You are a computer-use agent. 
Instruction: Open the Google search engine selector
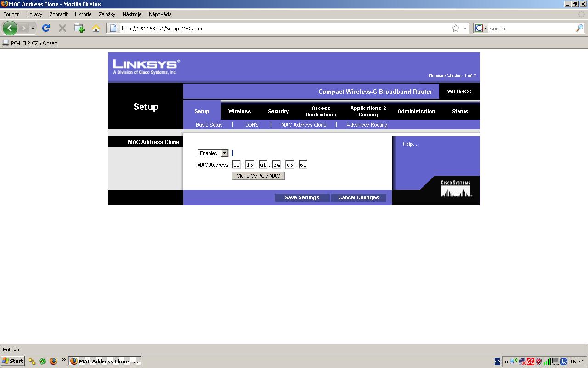click(x=481, y=28)
